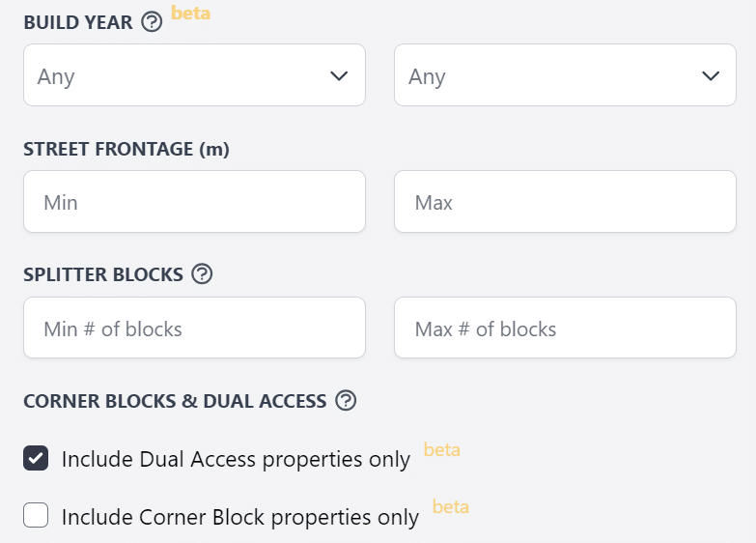The width and height of the screenshot is (756, 543).
Task: Uncheck Include Dual Access properties only checkbox
Action: point(36,458)
